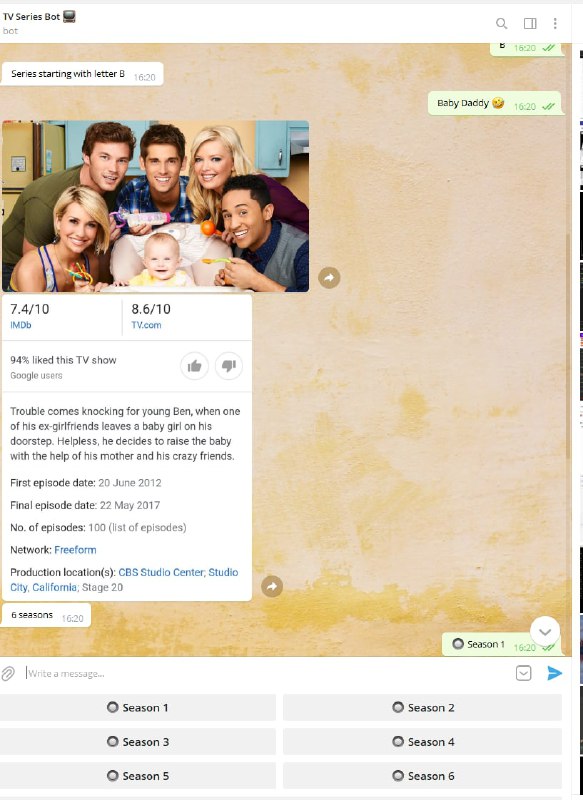Open the three-dot chat menu
Image resolution: width=583 pixels, height=800 pixels.
point(555,23)
